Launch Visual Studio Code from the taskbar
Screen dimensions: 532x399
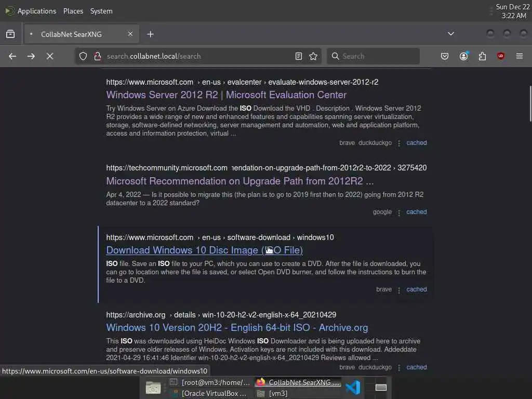(x=353, y=388)
